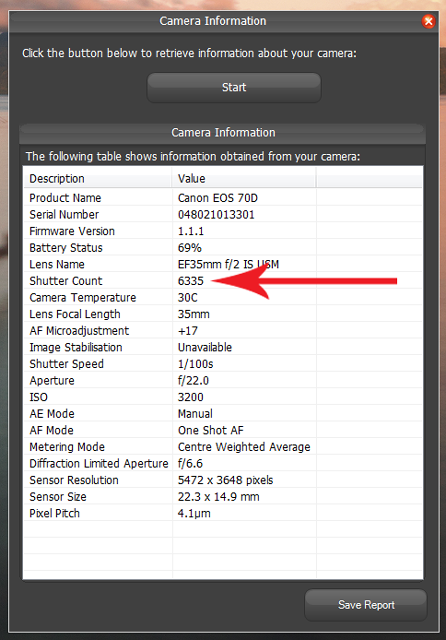Select the Diffraction Limited Aperture row

[223, 464]
